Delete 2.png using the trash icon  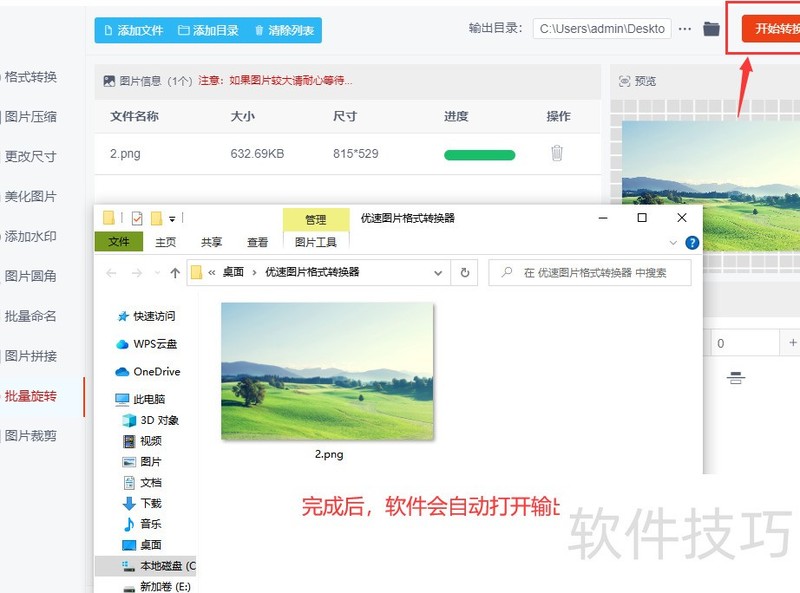[x=557, y=153]
